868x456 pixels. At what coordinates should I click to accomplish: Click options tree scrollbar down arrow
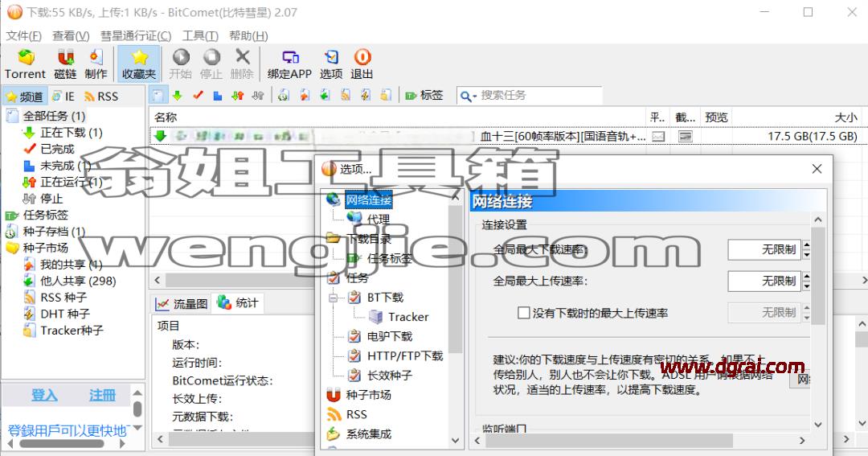(455, 441)
